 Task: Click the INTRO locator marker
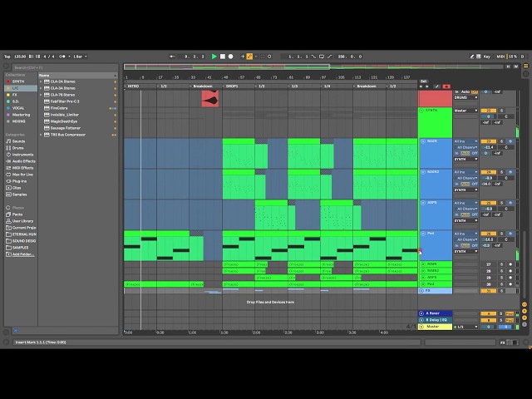point(133,86)
